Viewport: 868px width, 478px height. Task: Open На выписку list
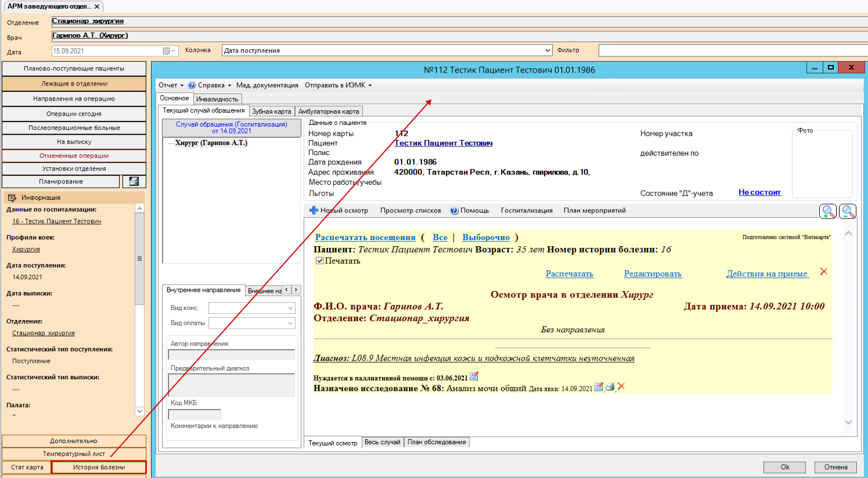coord(74,142)
